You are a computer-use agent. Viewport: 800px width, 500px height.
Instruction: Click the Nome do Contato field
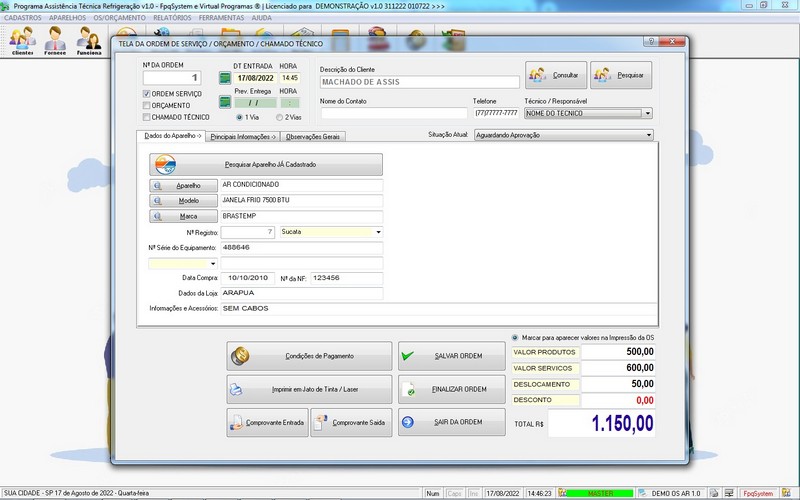coord(393,113)
